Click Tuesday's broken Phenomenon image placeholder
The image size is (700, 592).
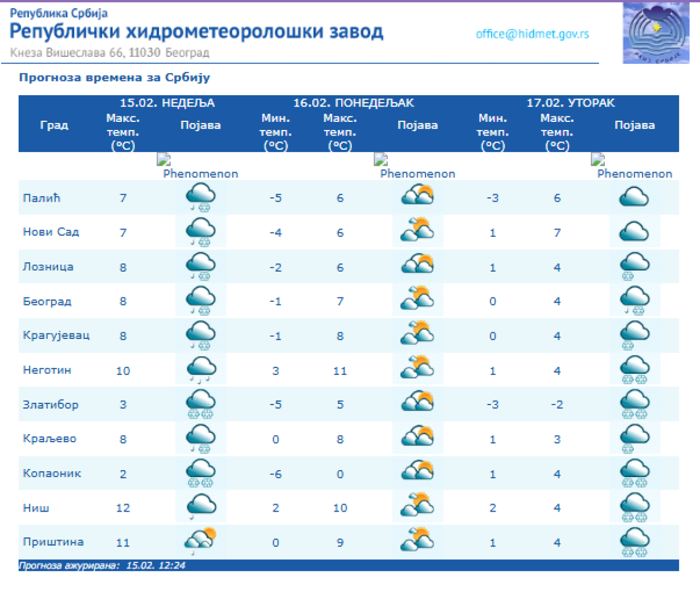pos(598,160)
